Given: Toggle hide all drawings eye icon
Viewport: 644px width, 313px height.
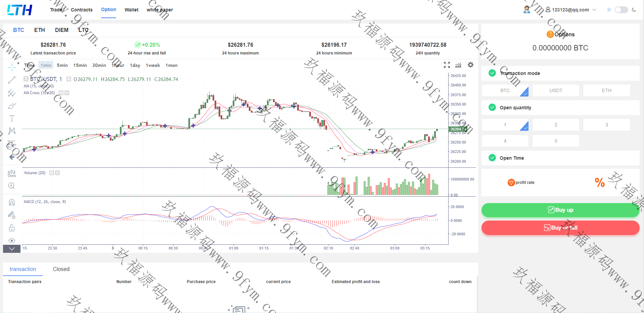Looking at the screenshot, I should (12, 240).
